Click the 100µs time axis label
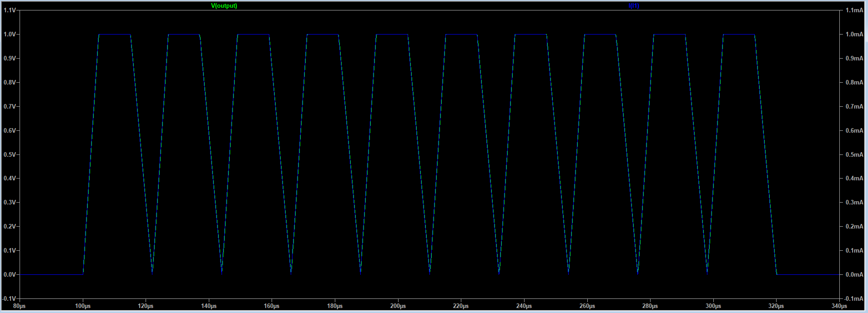 tap(83, 307)
